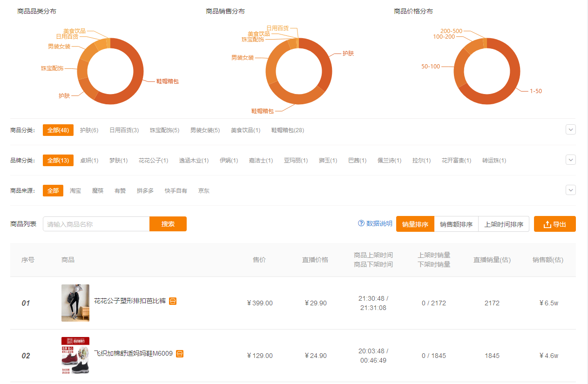Viewport: 588px width, 384px height.
Task: Filter product source by 淘宝
Action: 75,191
